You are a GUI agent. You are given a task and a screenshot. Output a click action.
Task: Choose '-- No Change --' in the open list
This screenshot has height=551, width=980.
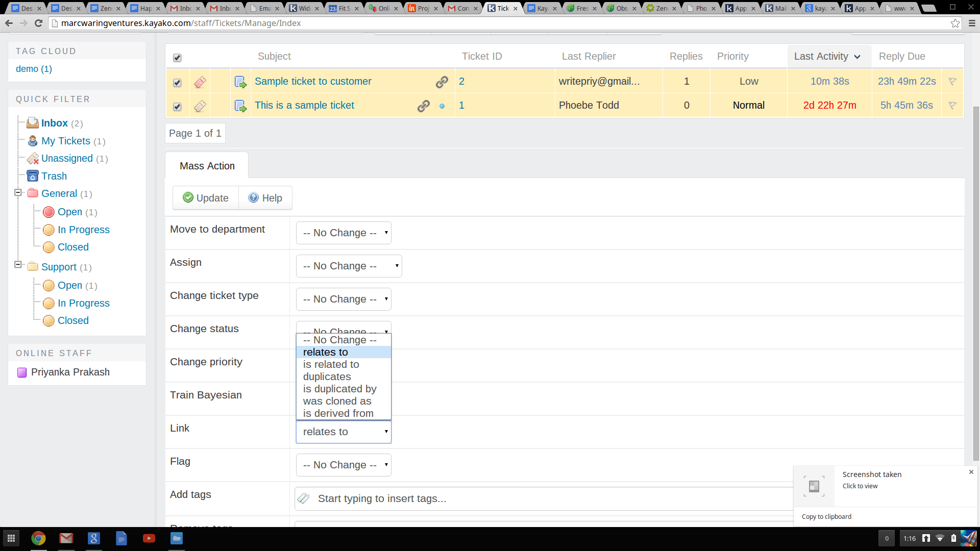click(x=344, y=340)
